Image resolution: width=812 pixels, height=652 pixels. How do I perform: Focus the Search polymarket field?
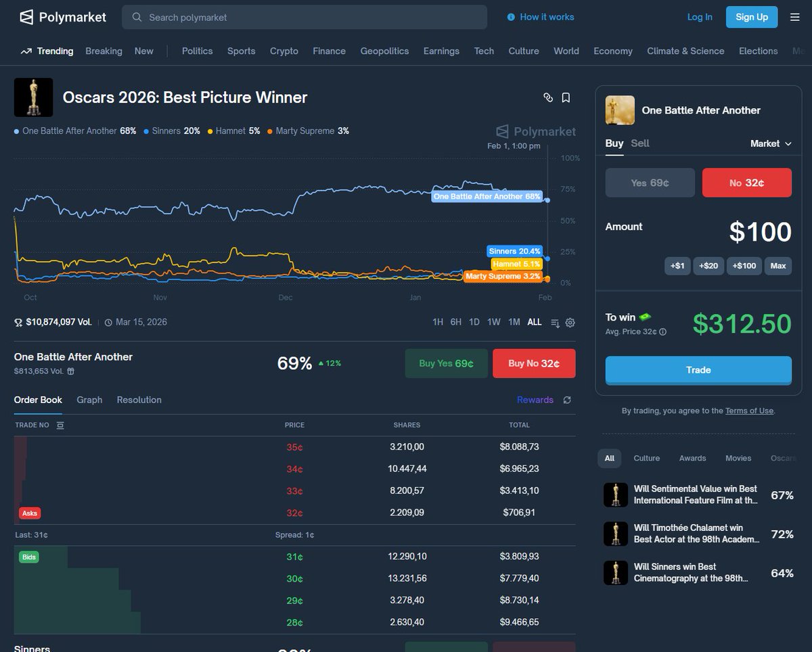[x=304, y=17]
